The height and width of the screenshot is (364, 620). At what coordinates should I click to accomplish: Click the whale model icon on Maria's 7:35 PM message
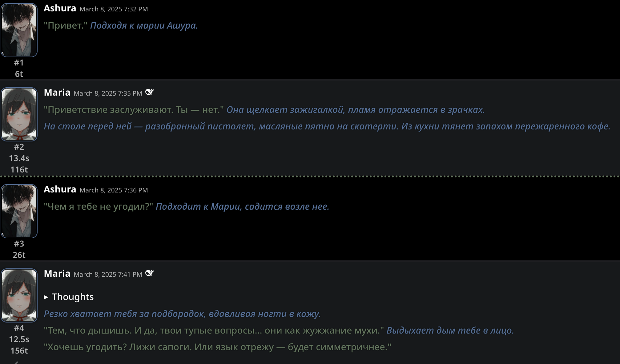(x=150, y=92)
